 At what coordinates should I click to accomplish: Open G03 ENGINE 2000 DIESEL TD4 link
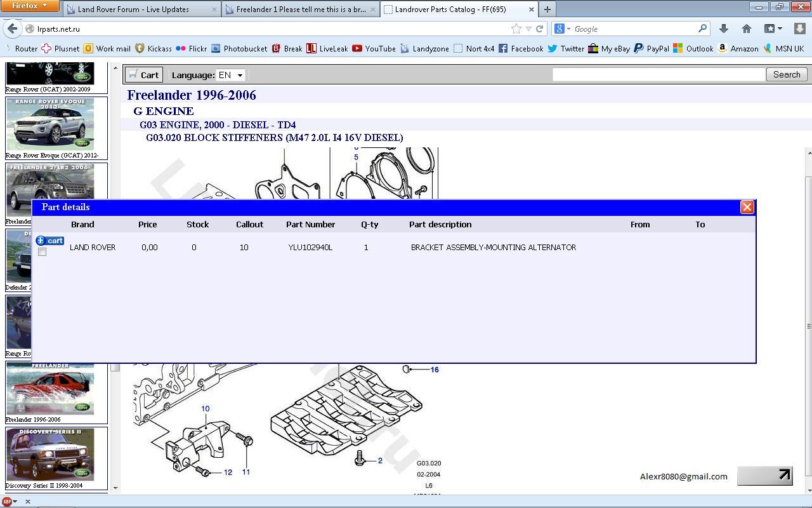coord(218,125)
